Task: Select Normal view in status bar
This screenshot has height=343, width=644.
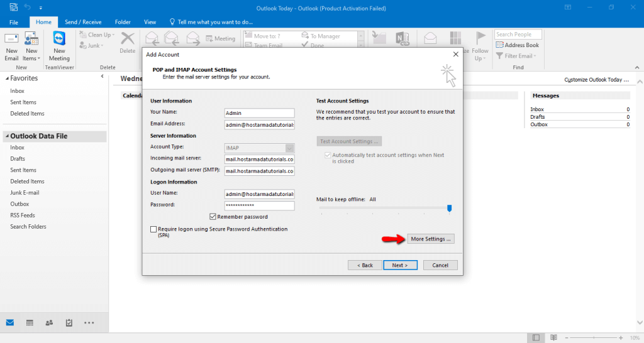Action: click(536, 337)
